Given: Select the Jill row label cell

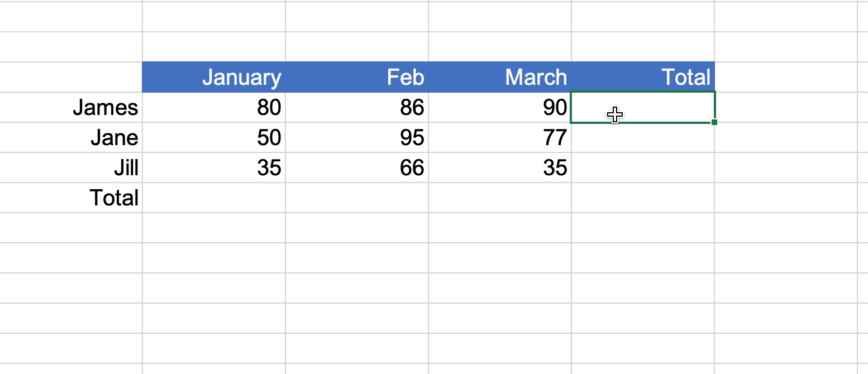Looking at the screenshot, I should (x=71, y=167).
